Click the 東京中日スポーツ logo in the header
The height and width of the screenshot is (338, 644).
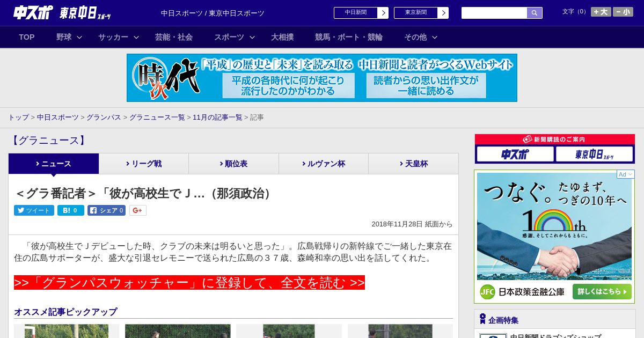(85, 13)
